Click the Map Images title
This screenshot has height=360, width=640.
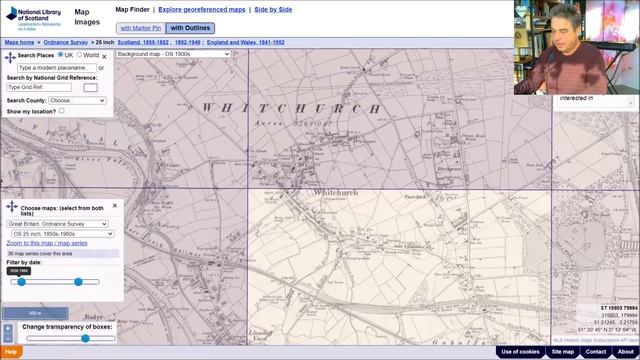click(87, 17)
